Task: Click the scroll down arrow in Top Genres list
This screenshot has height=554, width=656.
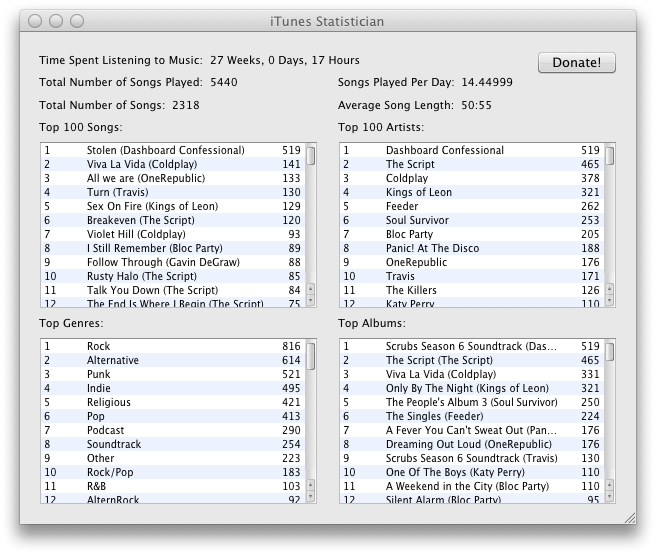Action: pos(310,496)
